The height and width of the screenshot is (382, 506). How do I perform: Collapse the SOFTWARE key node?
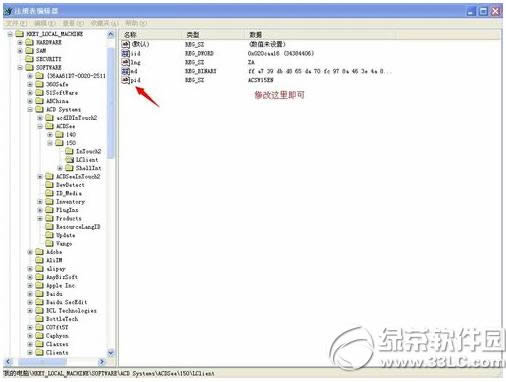coord(20,68)
